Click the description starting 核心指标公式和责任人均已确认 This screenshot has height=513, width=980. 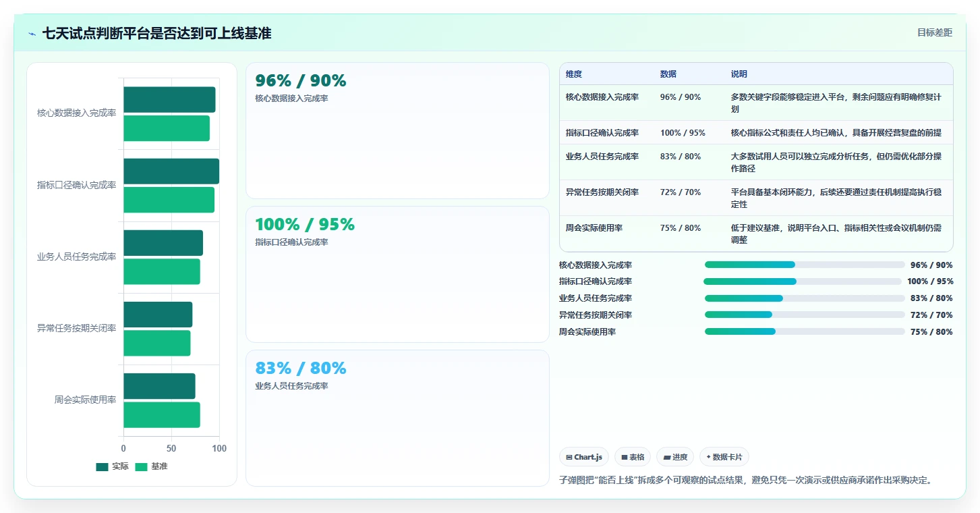(836, 133)
